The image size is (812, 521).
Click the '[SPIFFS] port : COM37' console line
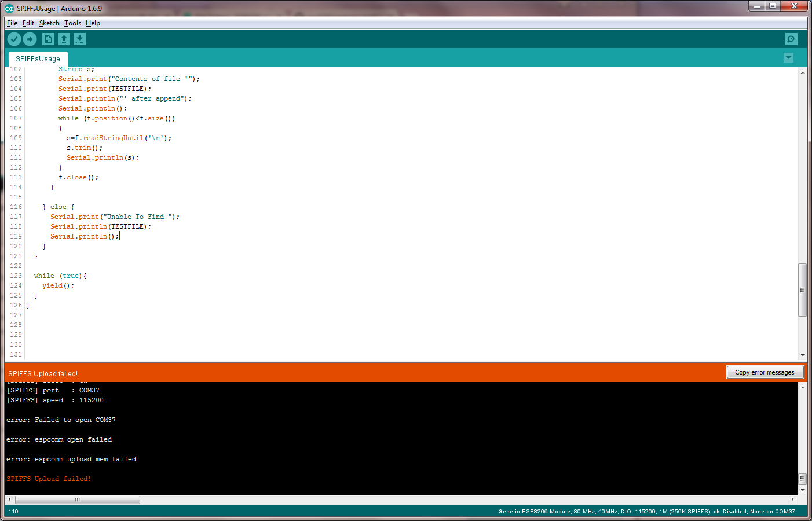(x=53, y=390)
